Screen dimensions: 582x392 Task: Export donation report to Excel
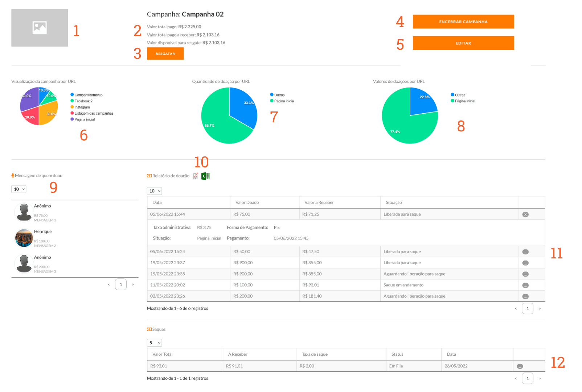(205, 176)
